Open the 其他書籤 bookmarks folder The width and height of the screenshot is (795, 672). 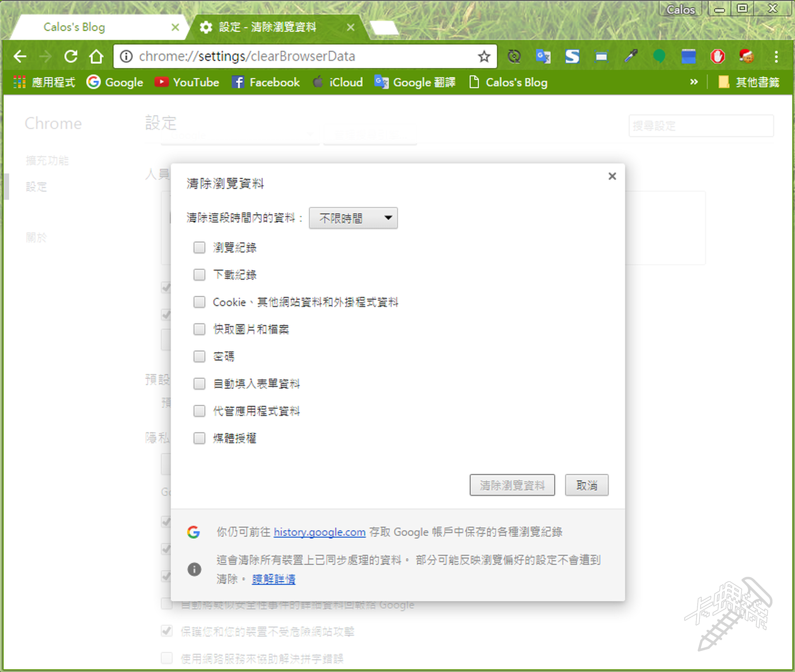tap(749, 82)
